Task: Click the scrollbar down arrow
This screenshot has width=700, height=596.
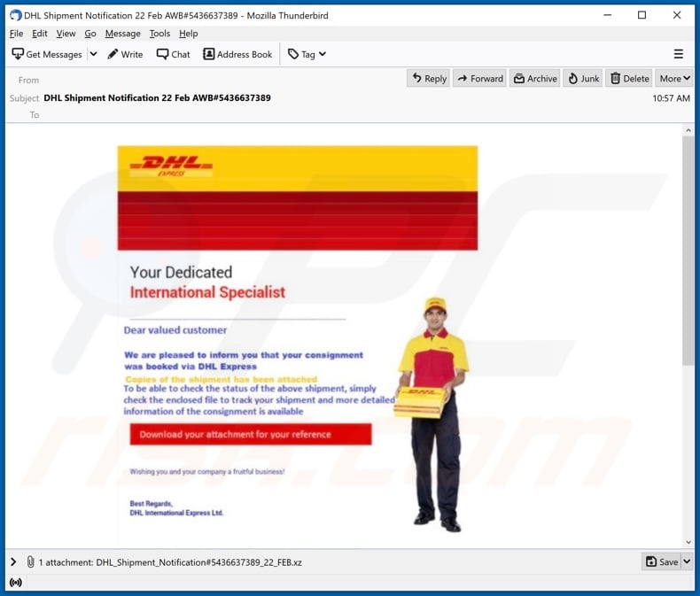Action: pyautogui.click(x=688, y=542)
